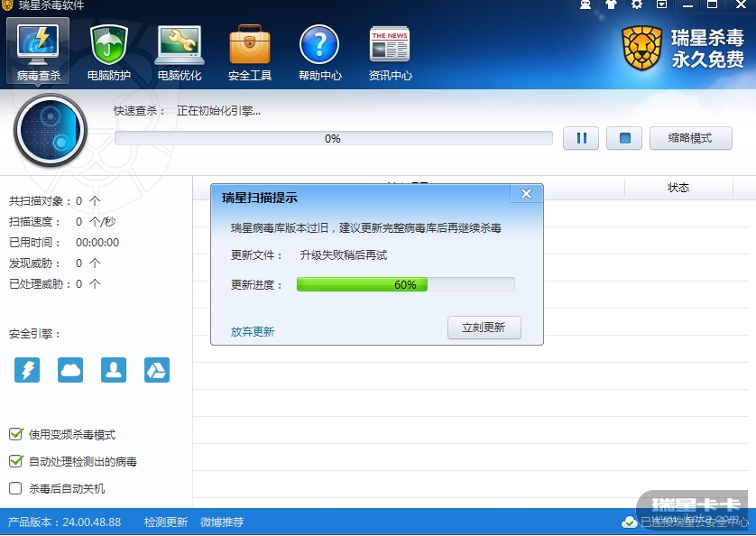Click the cloud security center connection icon

(x=629, y=522)
